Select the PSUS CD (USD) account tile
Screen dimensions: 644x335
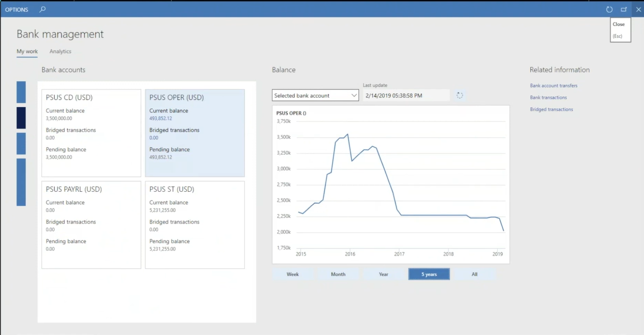[91, 133]
